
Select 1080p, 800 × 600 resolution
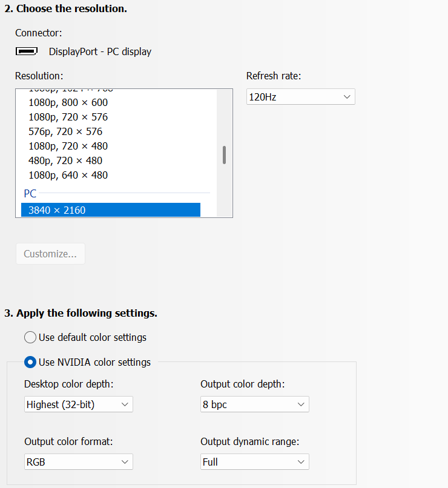click(68, 102)
